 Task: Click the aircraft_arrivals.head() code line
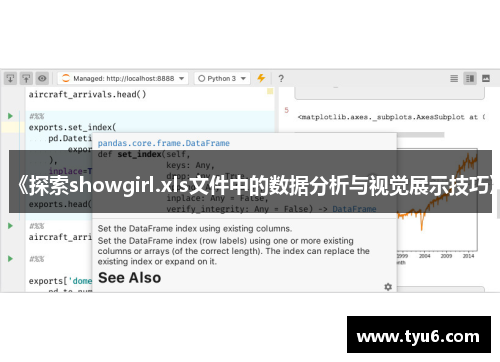[87, 95]
